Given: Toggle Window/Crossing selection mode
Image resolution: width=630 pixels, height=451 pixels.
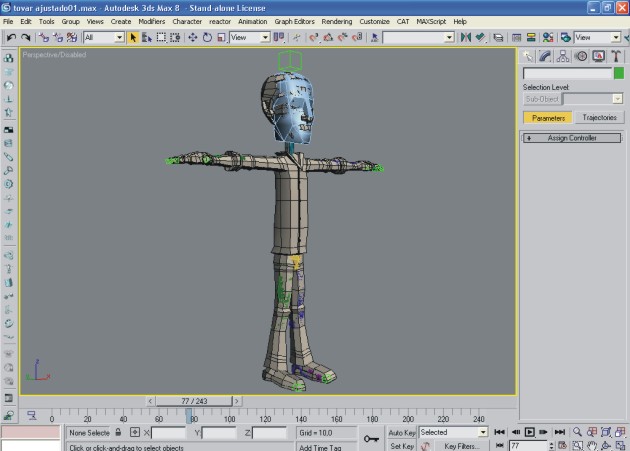Looking at the screenshot, I should (175, 37).
